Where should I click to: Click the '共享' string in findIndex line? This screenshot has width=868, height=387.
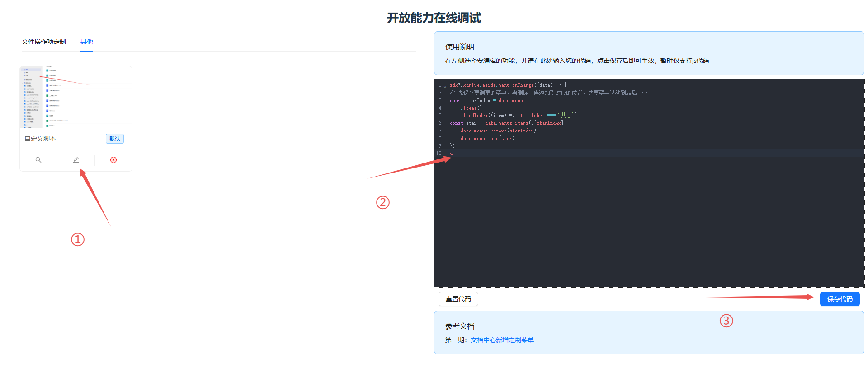coord(567,115)
